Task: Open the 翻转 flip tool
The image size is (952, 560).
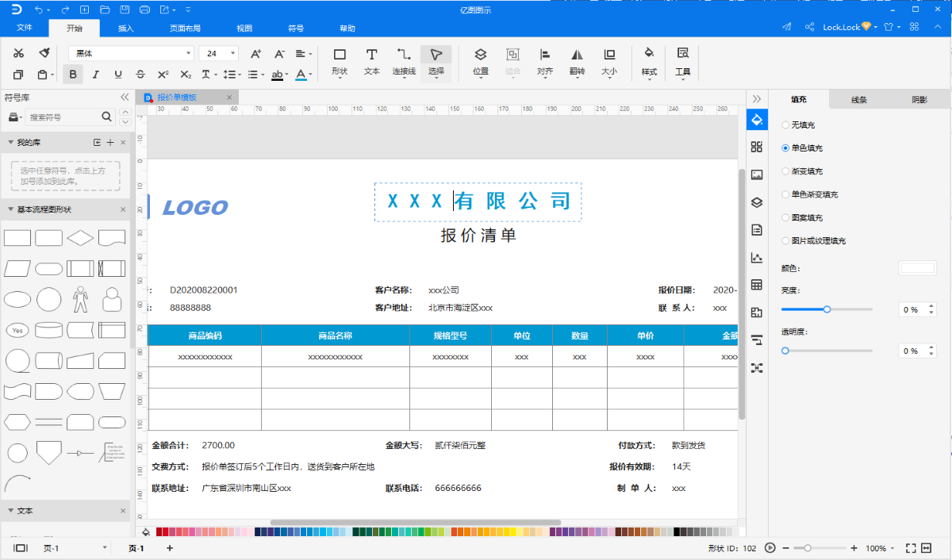Action: pyautogui.click(x=577, y=62)
